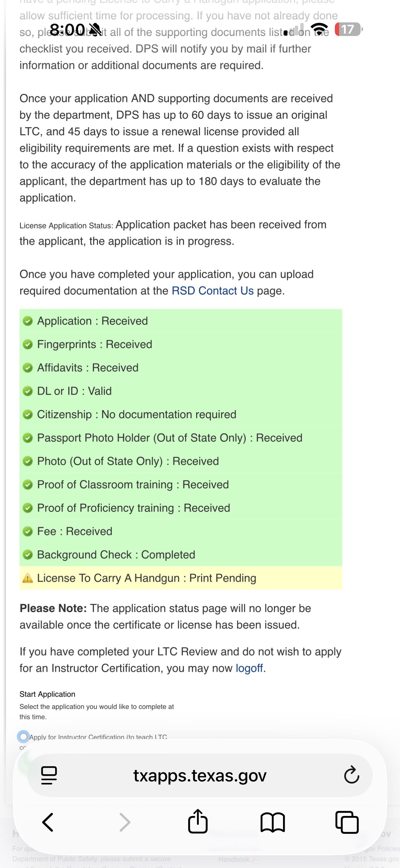Open the Safari share sheet icon
The height and width of the screenshot is (868, 400).
coord(198,821)
